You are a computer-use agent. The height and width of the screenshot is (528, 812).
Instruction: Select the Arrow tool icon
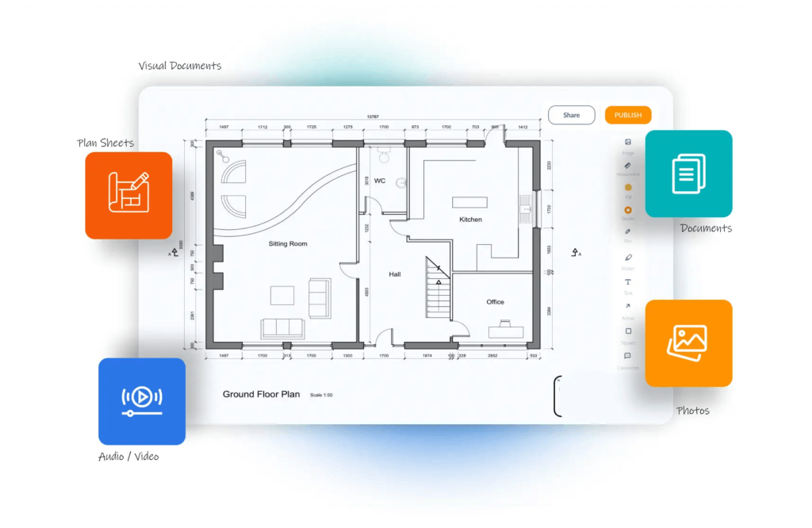click(x=628, y=307)
